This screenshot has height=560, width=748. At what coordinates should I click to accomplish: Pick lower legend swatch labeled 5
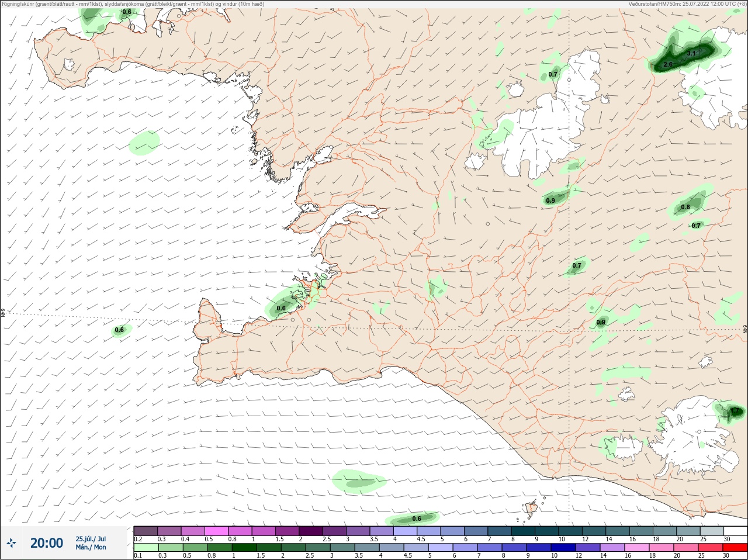pyautogui.click(x=441, y=548)
